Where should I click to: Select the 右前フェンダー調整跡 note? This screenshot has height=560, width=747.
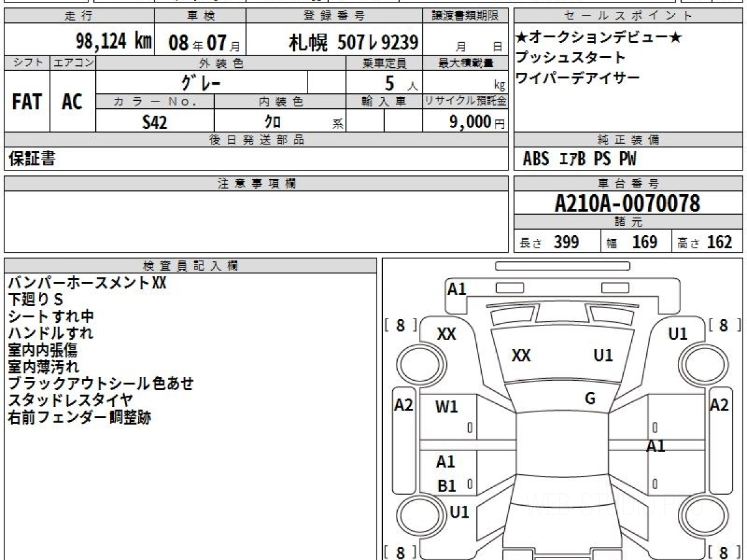[x=80, y=418]
